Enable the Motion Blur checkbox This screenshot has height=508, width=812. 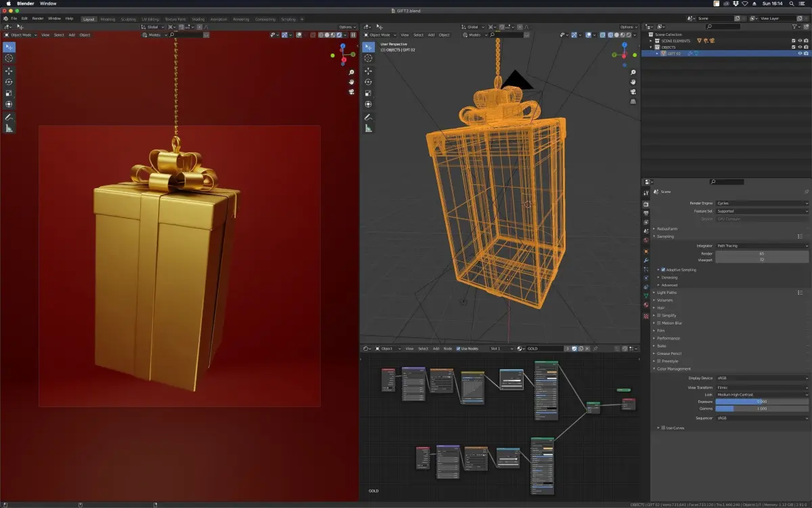pos(660,323)
